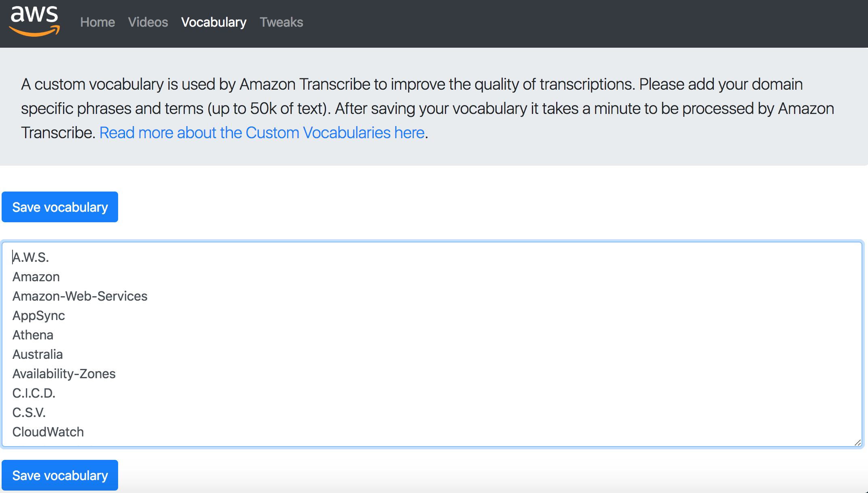This screenshot has width=868, height=493.
Task: Select the Vocabulary nav tab
Action: 214,22
